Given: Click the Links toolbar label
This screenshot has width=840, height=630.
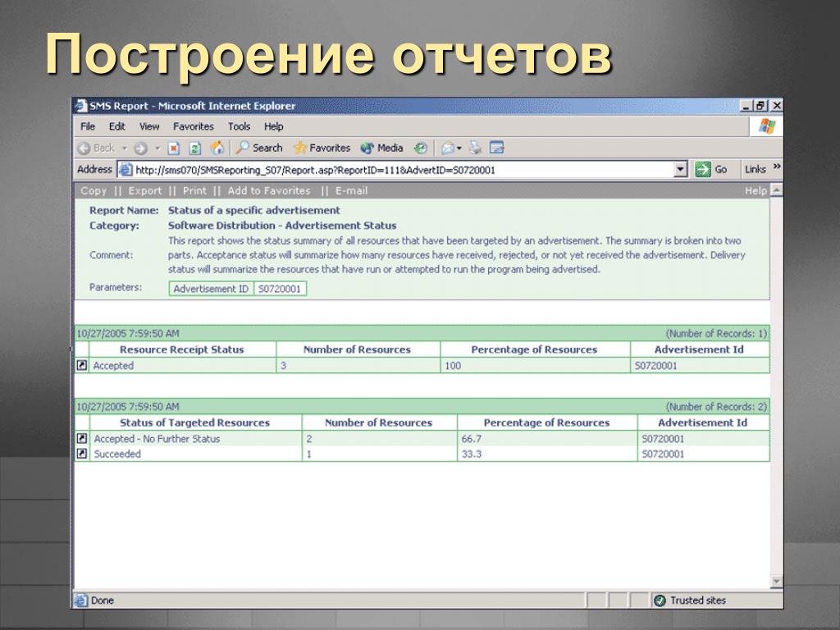Looking at the screenshot, I should pyautogui.click(x=756, y=169).
